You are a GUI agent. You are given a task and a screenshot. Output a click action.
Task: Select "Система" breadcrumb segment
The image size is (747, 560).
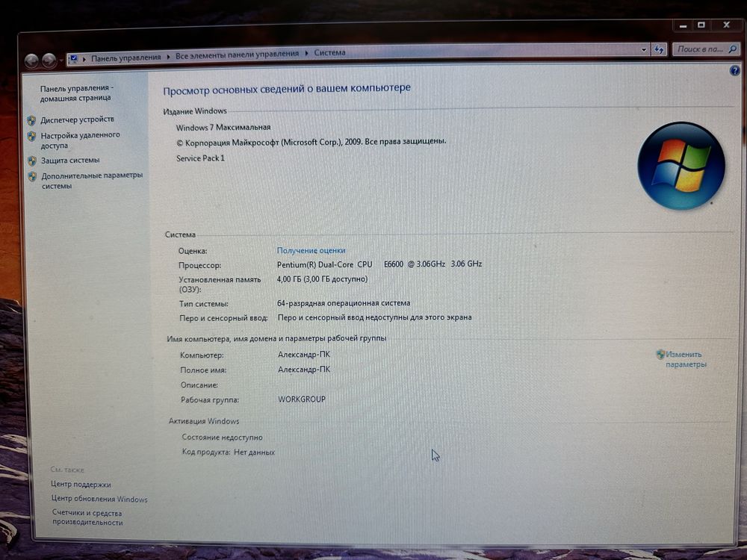[x=329, y=52]
